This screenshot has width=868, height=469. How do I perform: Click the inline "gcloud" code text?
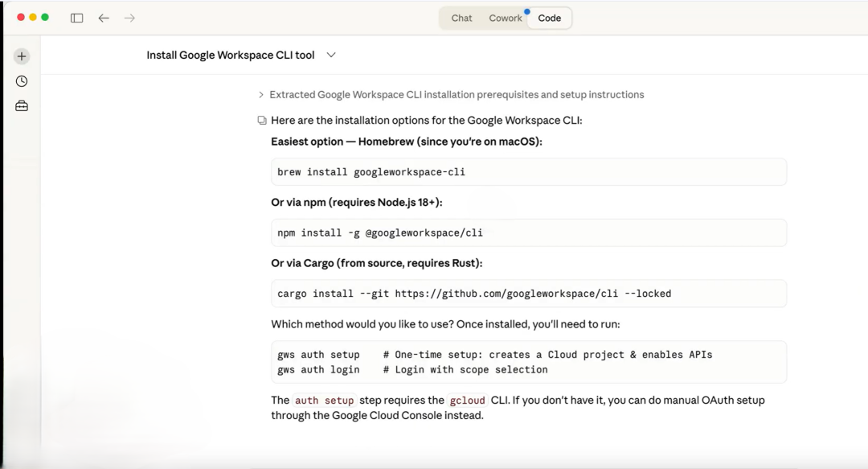click(467, 401)
